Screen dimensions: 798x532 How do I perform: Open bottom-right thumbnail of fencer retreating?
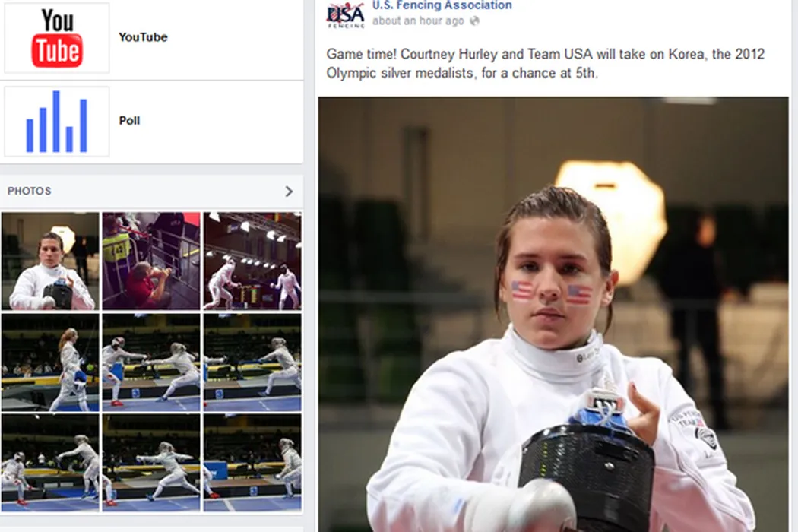(252, 463)
